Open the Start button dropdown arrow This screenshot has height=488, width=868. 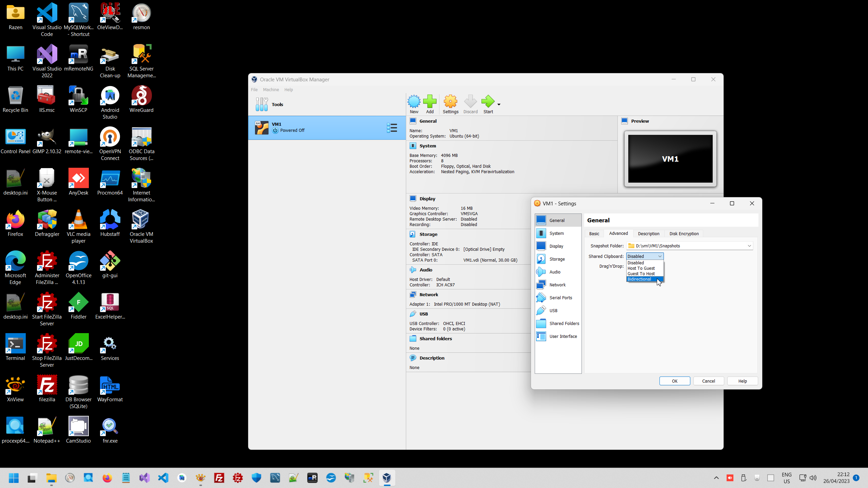click(x=499, y=104)
